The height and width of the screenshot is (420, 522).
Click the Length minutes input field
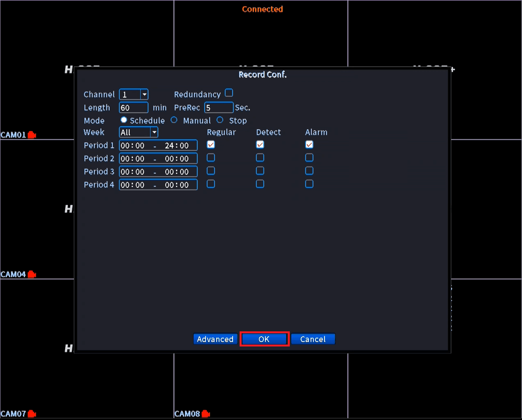[134, 108]
